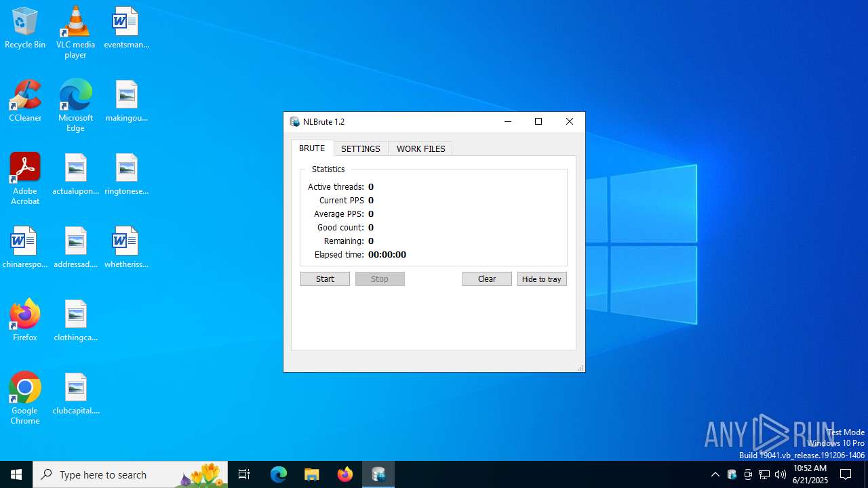Open File Explorer from the taskbar
868x488 pixels.
tap(311, 474)
